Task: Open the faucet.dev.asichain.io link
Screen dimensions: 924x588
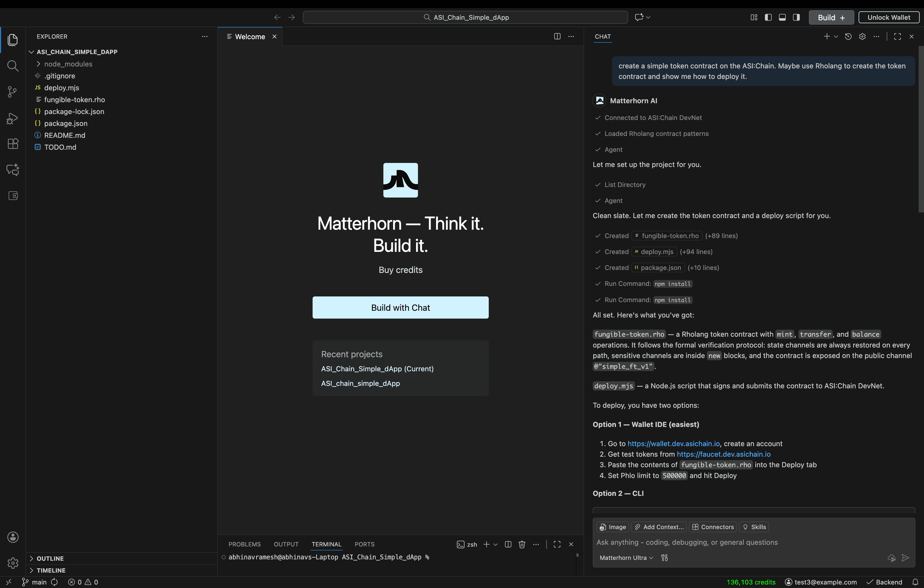Action: pos(724,454)
